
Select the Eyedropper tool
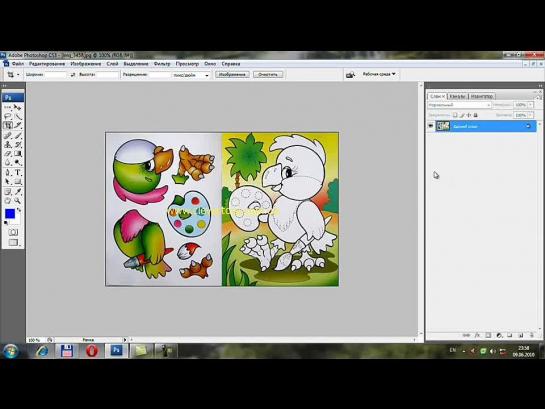tap(18, 191)
